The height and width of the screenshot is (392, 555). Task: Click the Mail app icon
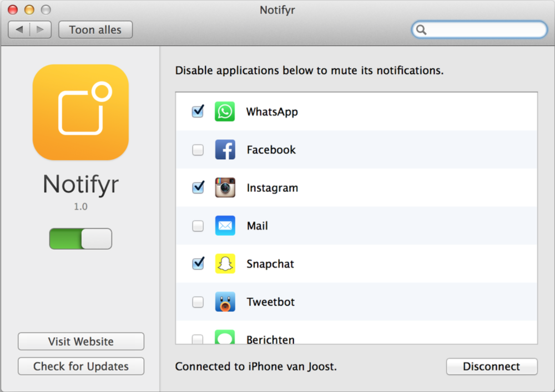(x=224, y=226)
